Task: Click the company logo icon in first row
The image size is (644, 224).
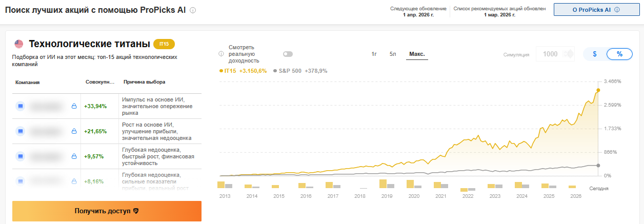Action: [x=21, y=106]
